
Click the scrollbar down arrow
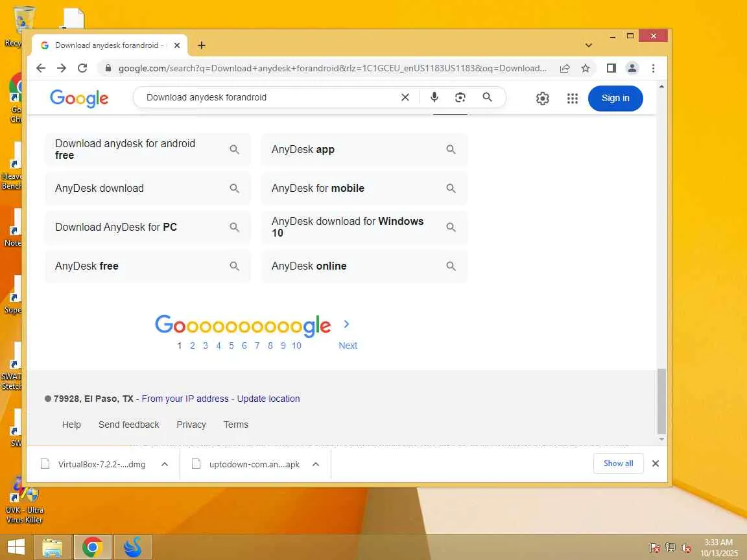661,439
